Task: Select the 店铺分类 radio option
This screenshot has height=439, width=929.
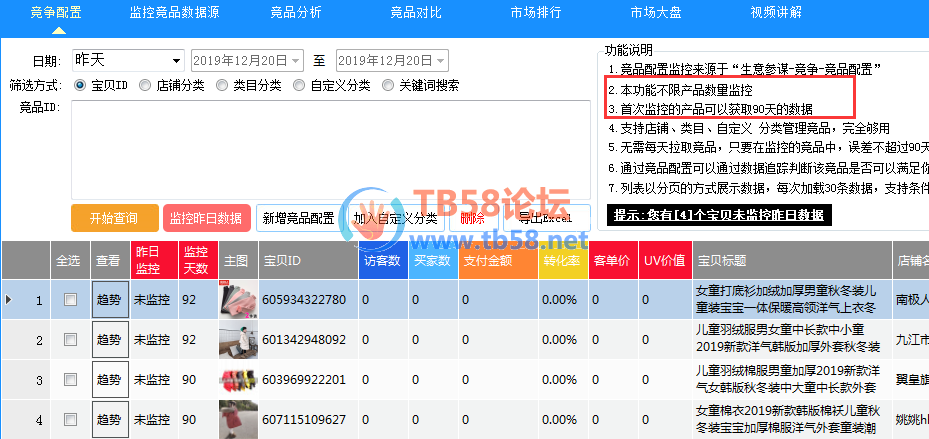Action: (x=146, y=85)
